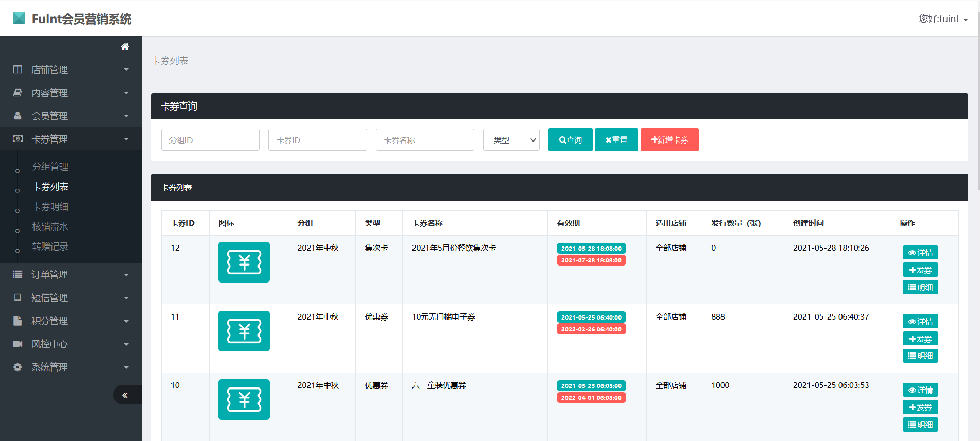Click the 店铺管理 store icon in sidebar
The image size is (980, 441).
click(x=18, y=69)
